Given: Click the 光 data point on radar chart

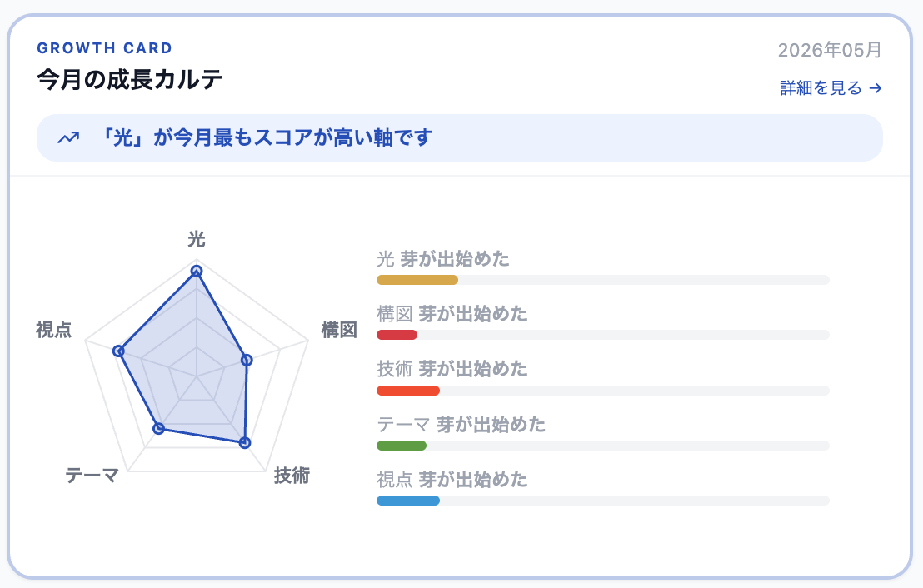Looking at the screenshot, I should point(197,272).
